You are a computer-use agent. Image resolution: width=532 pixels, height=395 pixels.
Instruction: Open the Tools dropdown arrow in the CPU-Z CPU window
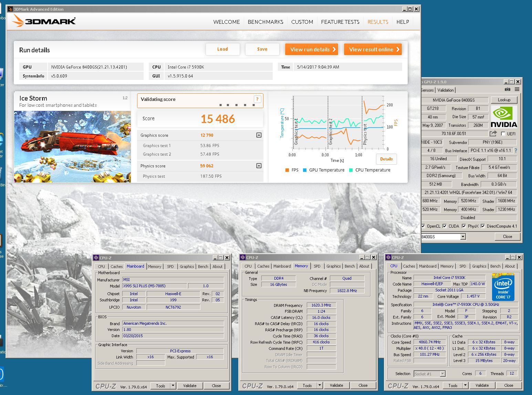[466, 385]
